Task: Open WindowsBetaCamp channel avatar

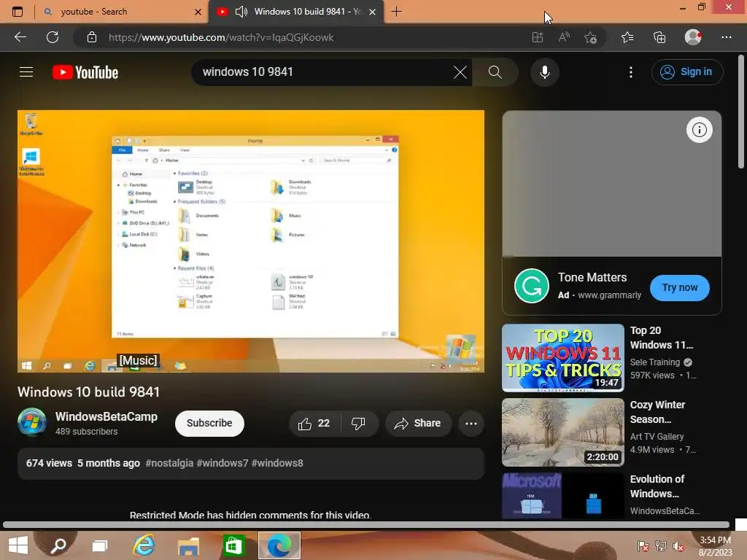Action: click(x=32, y=422)
